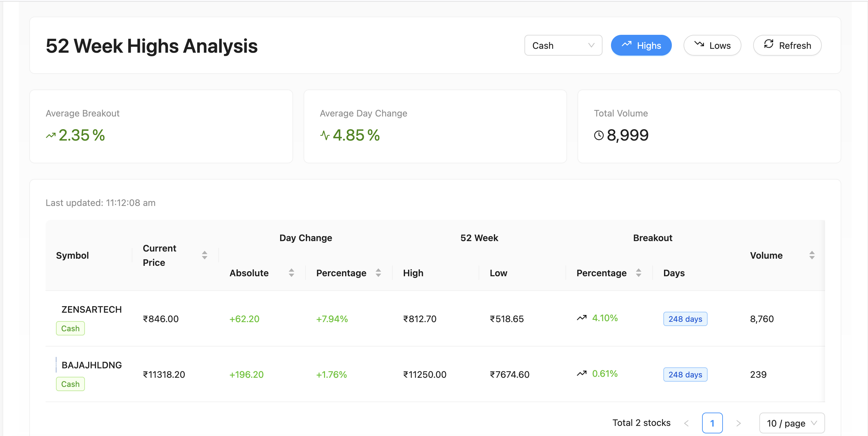Screen dimensions: 868x436
Task: Open the Cash segment dropdown
Action: (563, 45)
